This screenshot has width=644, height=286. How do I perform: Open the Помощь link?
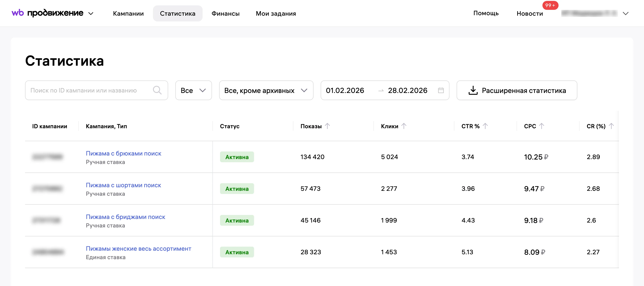click(x=486, y=13)
